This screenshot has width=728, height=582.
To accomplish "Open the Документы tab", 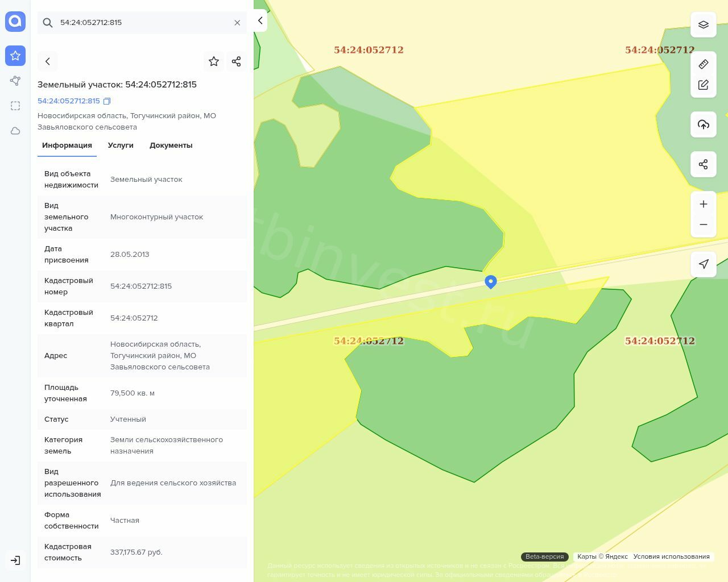I will click(x=171, y=145).
